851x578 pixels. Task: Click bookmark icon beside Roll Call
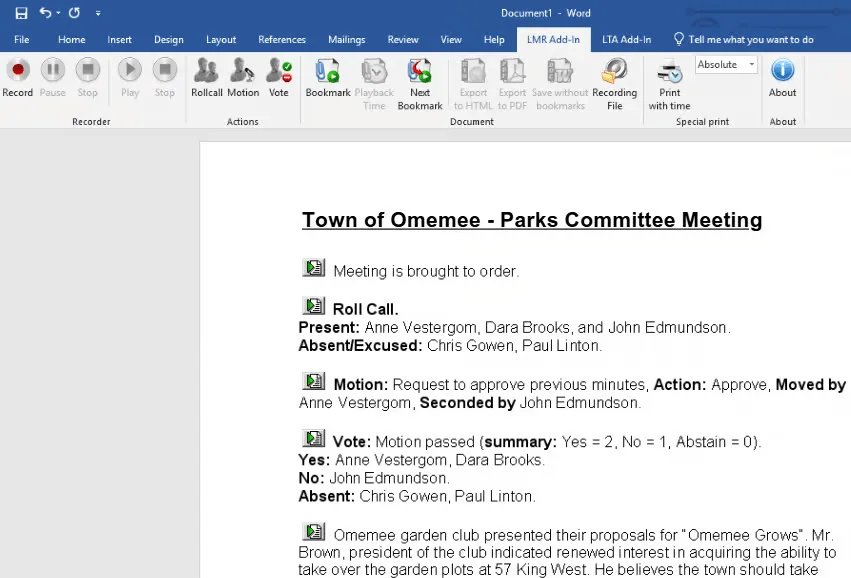[x=314, y=306]
